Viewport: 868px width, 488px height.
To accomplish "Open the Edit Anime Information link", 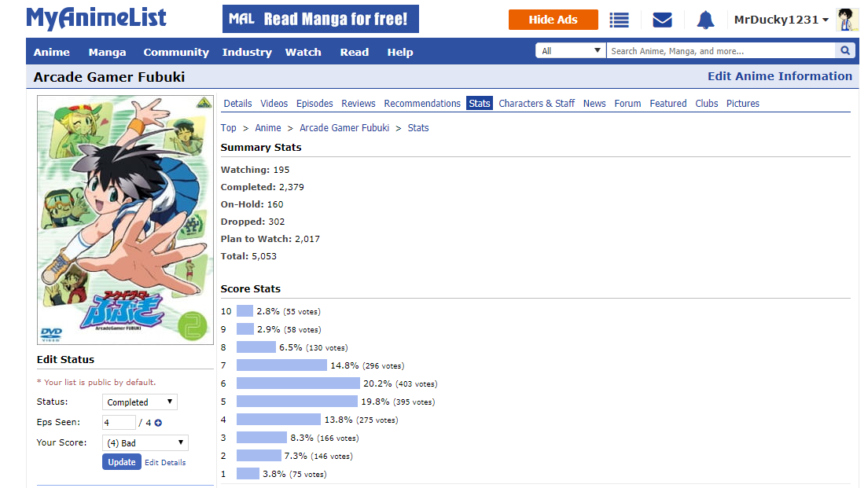I will [779, 76].
